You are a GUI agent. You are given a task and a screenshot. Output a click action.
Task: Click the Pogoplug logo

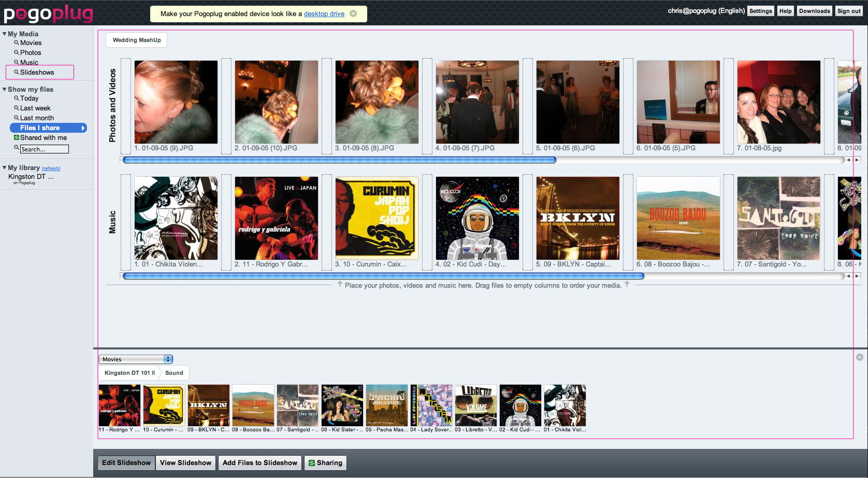point(49,13)
